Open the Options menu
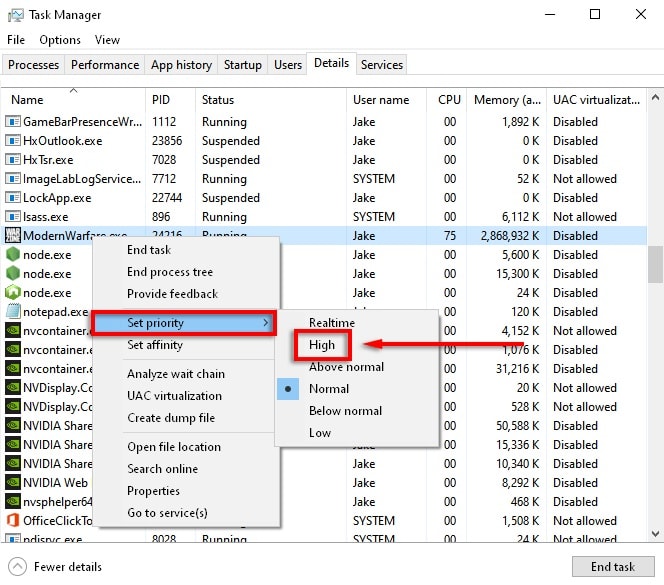Screen dimensions: 664x585 coord(60,40)
